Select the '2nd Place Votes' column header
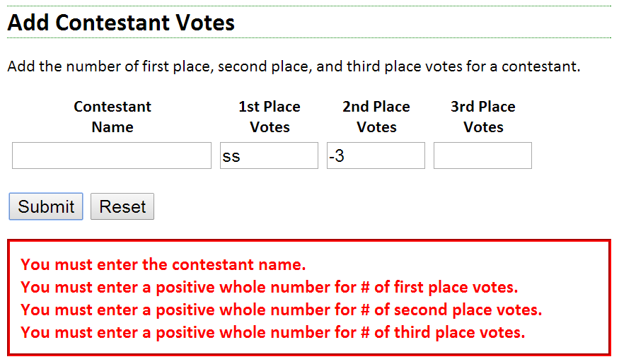Screen dimensions: 619x364 376,117
